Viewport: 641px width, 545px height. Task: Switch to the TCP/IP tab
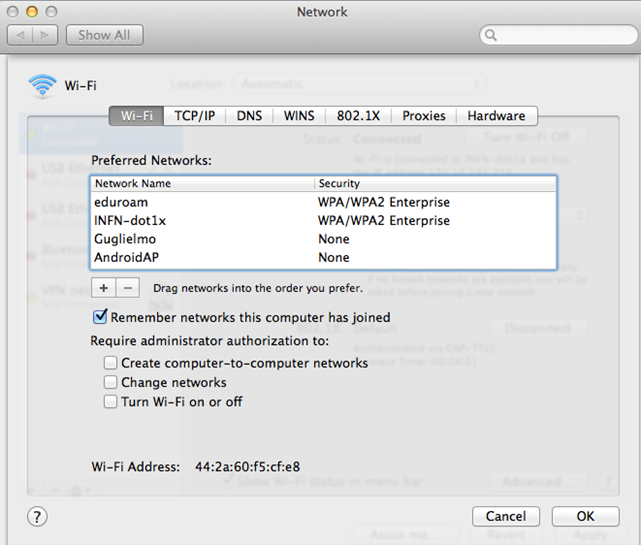(x=195, y=116)
